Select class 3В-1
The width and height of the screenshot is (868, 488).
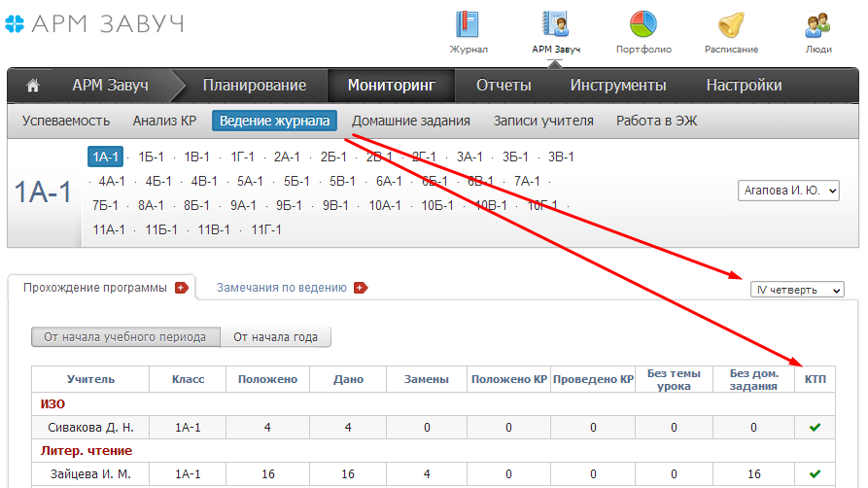click(x=561, y=157)
